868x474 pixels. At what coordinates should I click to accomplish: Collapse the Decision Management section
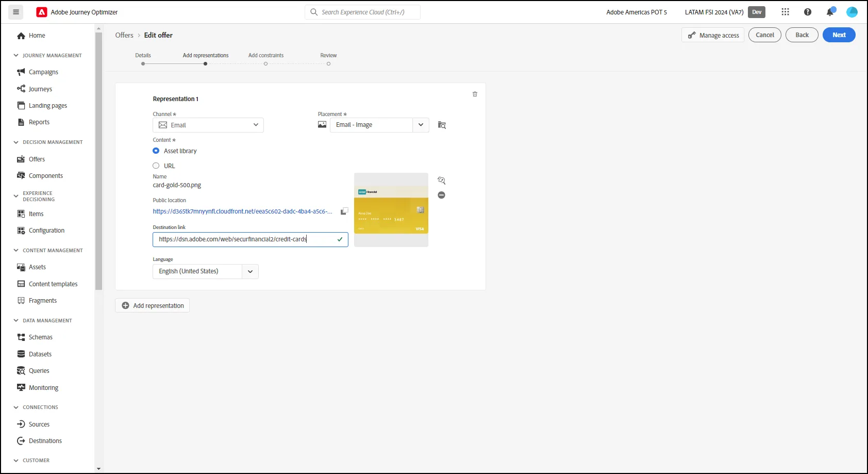[x=16, y=142]
